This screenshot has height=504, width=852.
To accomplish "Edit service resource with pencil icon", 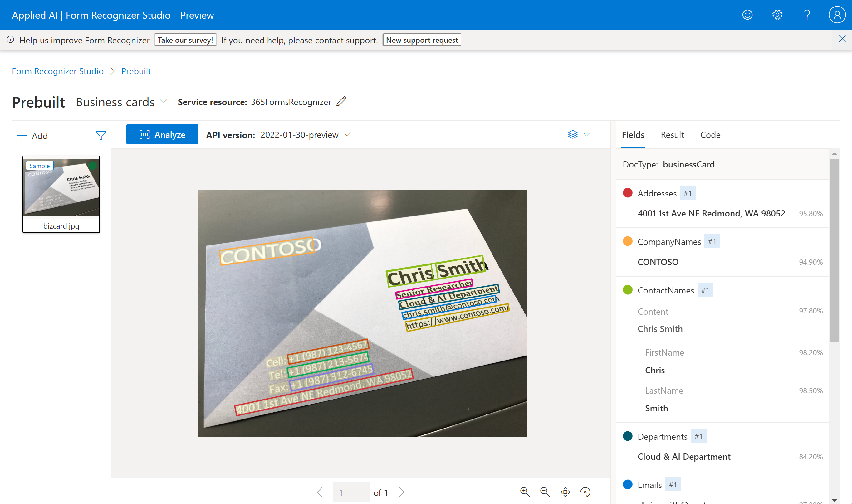I will [x=341, y=102].
